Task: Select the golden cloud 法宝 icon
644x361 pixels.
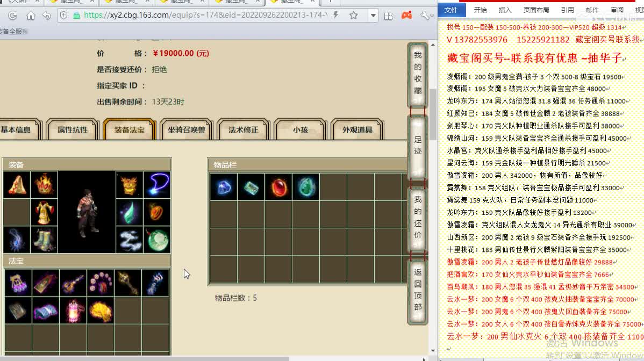Action: 101,311
